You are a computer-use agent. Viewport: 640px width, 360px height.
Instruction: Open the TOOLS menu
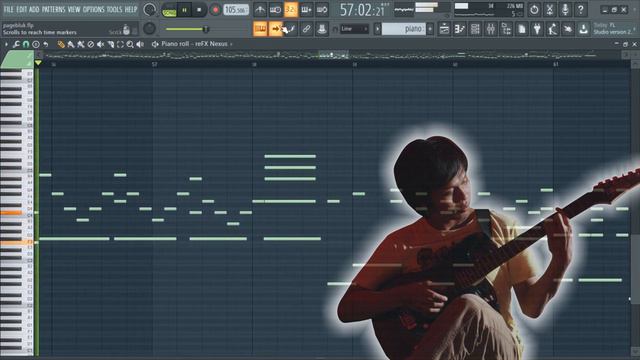[114, 9]
